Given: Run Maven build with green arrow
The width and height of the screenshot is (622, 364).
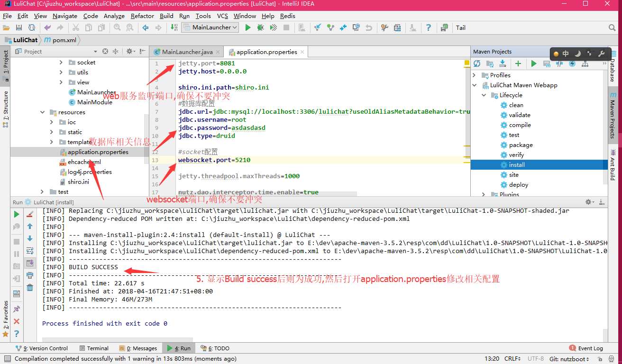Looking at the screenshot, I should [x=534, y=64].
